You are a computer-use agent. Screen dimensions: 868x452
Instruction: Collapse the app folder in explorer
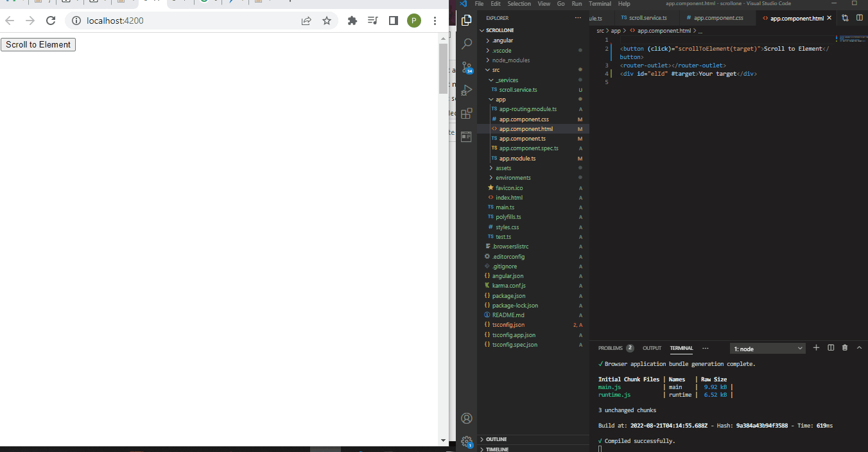(x=533, y=100)
